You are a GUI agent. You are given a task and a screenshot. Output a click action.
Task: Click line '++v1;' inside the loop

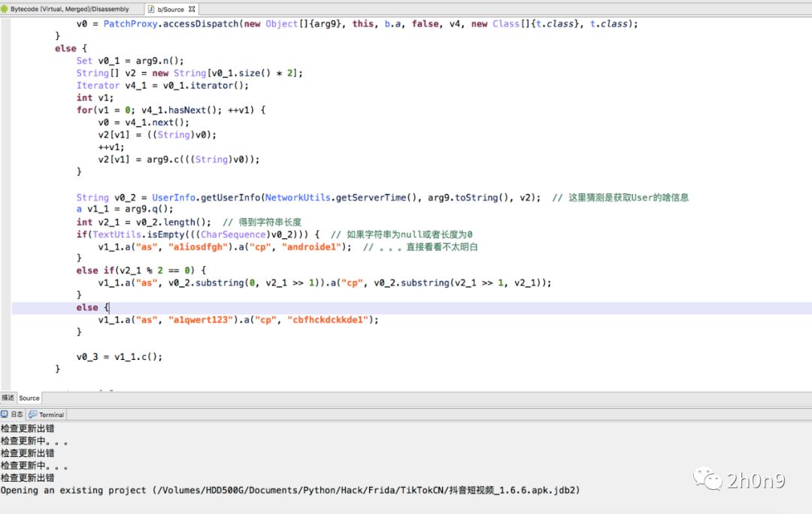tap(111, 147)
